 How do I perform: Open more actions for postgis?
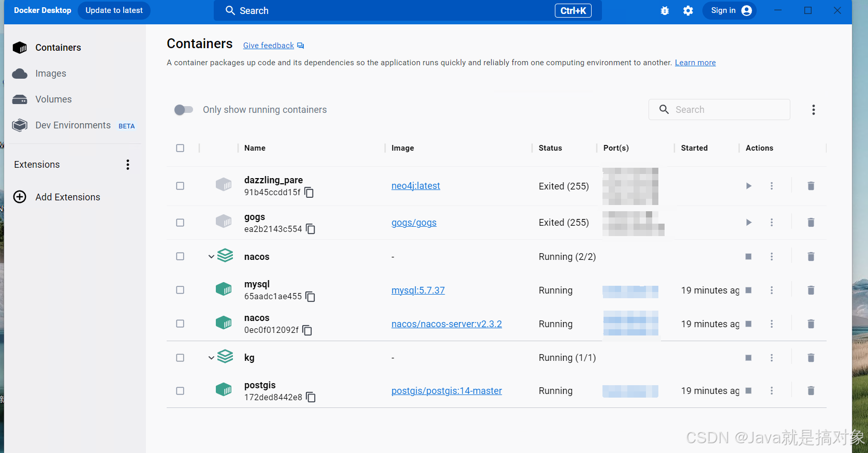[x=772, y=391]
